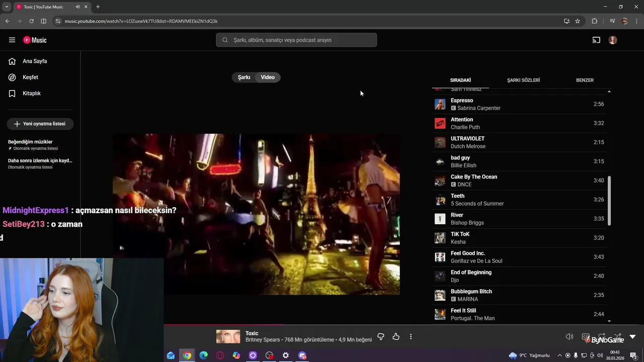Open Chrome media controls icon

click(612, 21)
